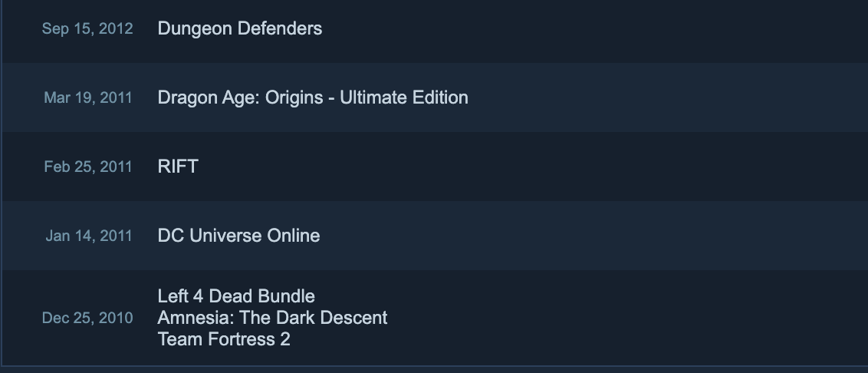Select Amnesia: The Dark Descent
868x373 pixels.
pos(272,318)
